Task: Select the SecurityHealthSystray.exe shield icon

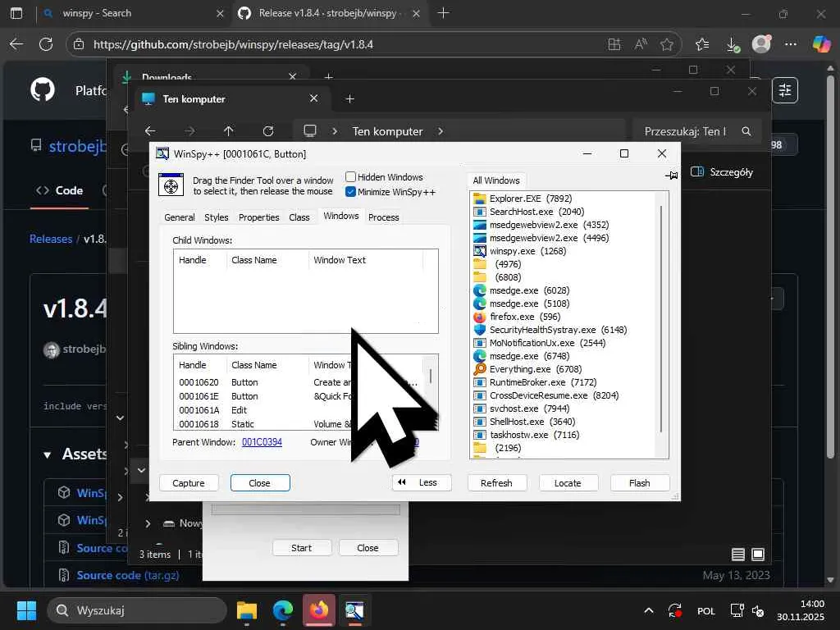Action: (x=479, y=330)
